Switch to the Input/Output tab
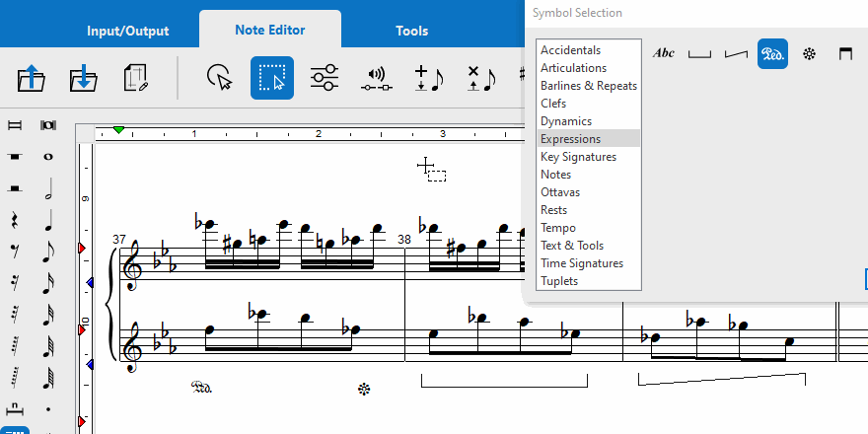The height and width of the screenshot is (434, 868). (x=127, y=31)
